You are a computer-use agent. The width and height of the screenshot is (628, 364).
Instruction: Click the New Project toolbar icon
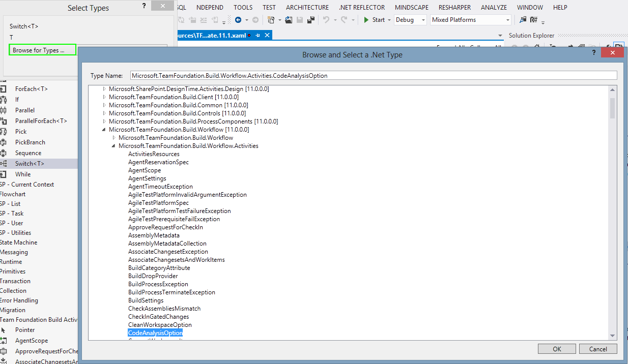pos(271,20)
